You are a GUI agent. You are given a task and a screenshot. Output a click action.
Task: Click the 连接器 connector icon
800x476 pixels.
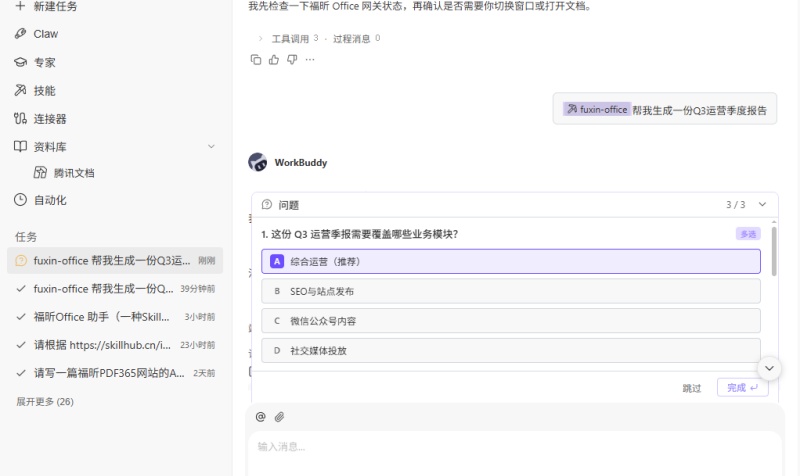[20, 118]
